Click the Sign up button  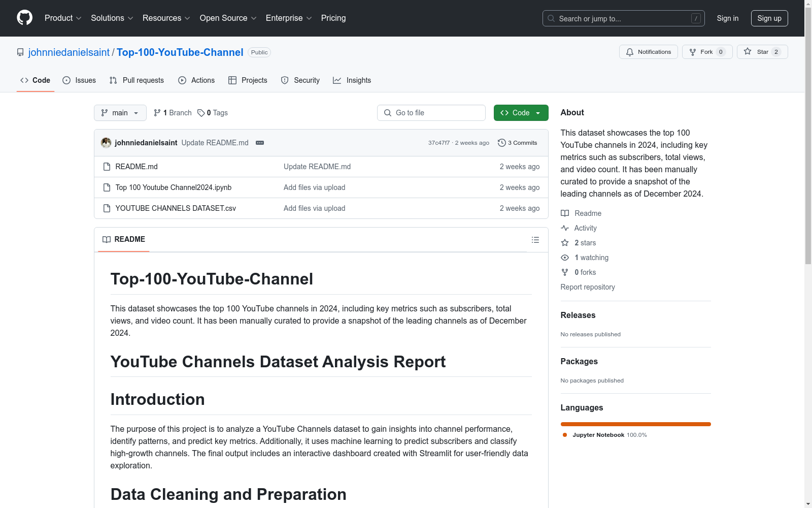click(769, 18)
